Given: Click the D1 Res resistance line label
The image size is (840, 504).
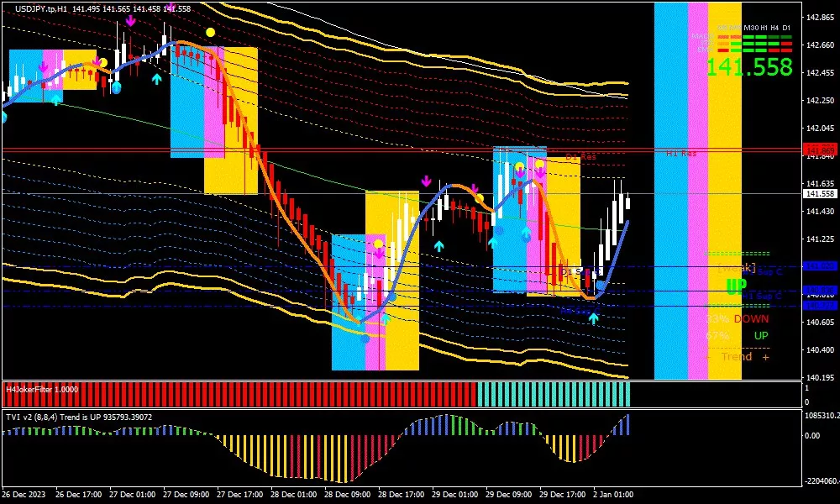Looking at the screenshot, I should pos(580,157).
